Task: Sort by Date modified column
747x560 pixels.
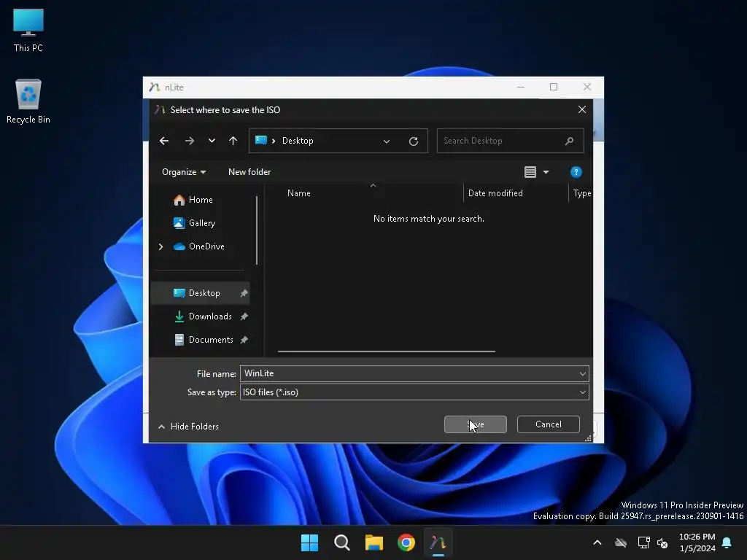Action: click(495, 193)
